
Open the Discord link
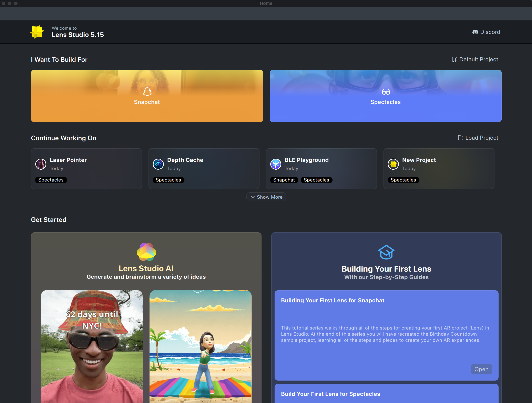pyautogui.click(x=486, y=32)
